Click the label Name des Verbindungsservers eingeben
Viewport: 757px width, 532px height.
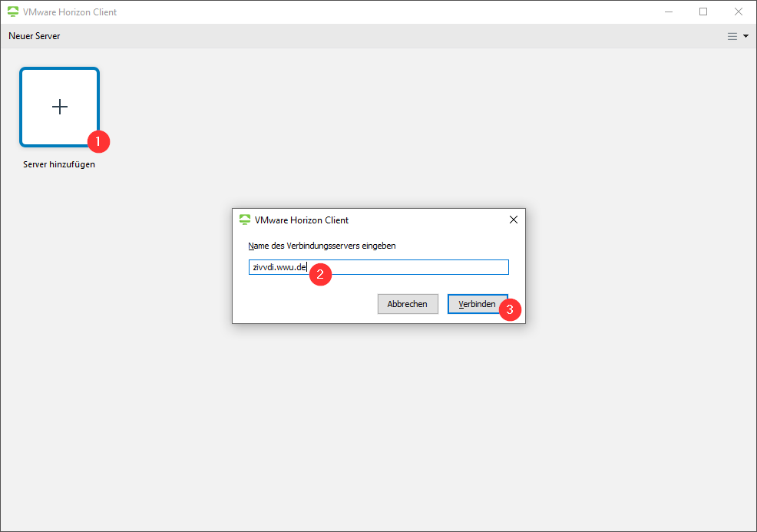pyautogui.click(x=322, y=246)
